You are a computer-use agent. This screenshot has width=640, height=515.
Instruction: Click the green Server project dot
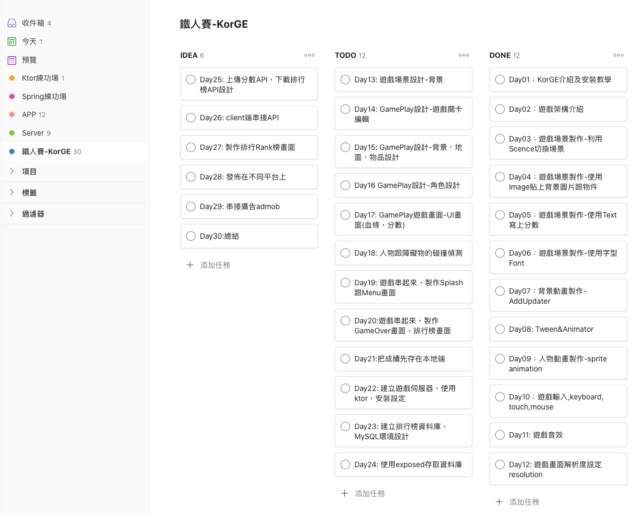click(12, 133)
